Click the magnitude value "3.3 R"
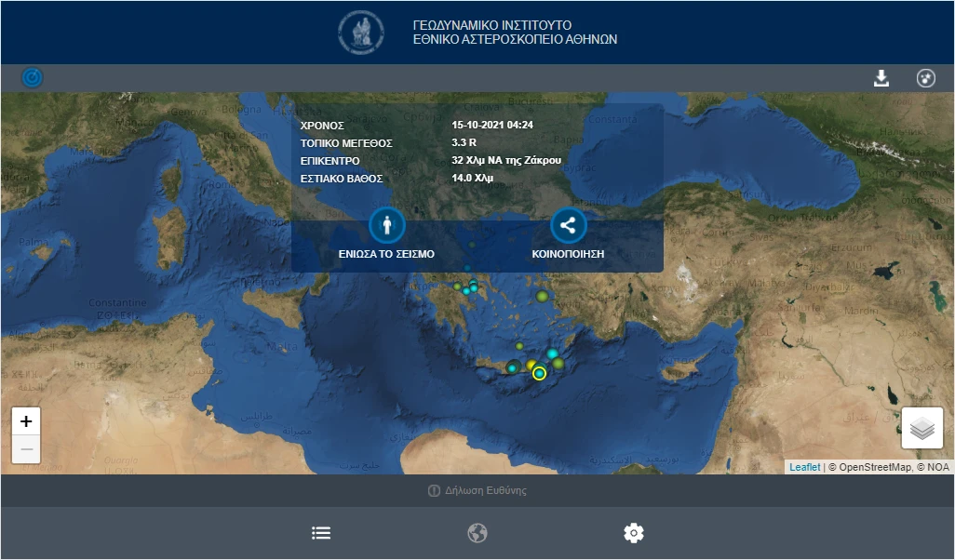Viewport: 955px width, 560px height. [464, 142]
